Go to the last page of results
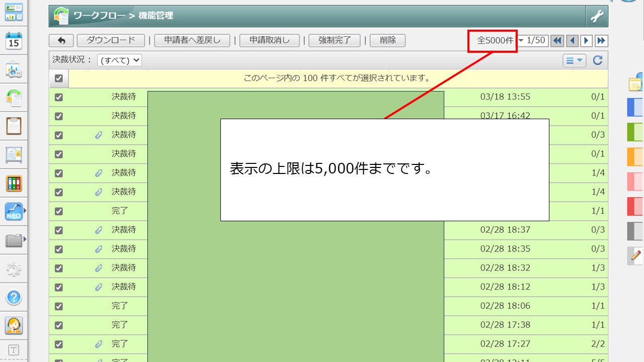644x362 pixels. coord(601,41)
